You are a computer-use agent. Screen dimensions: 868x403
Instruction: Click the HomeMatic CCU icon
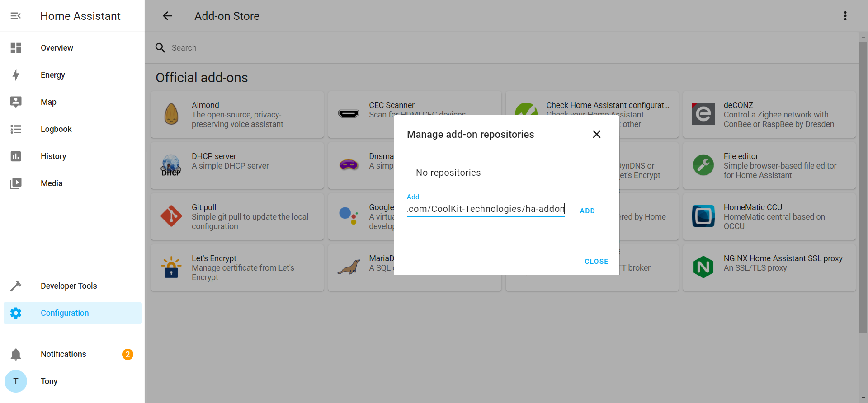click(703, 216)
